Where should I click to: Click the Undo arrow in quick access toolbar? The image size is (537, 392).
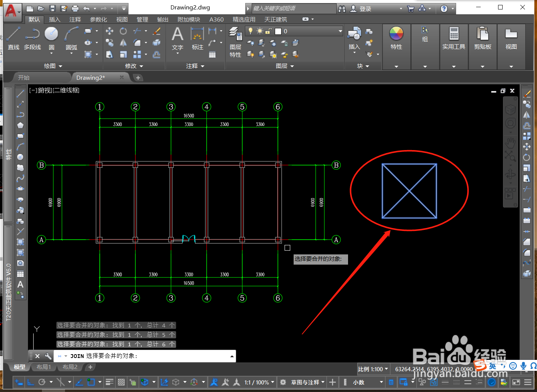[87, 8]
